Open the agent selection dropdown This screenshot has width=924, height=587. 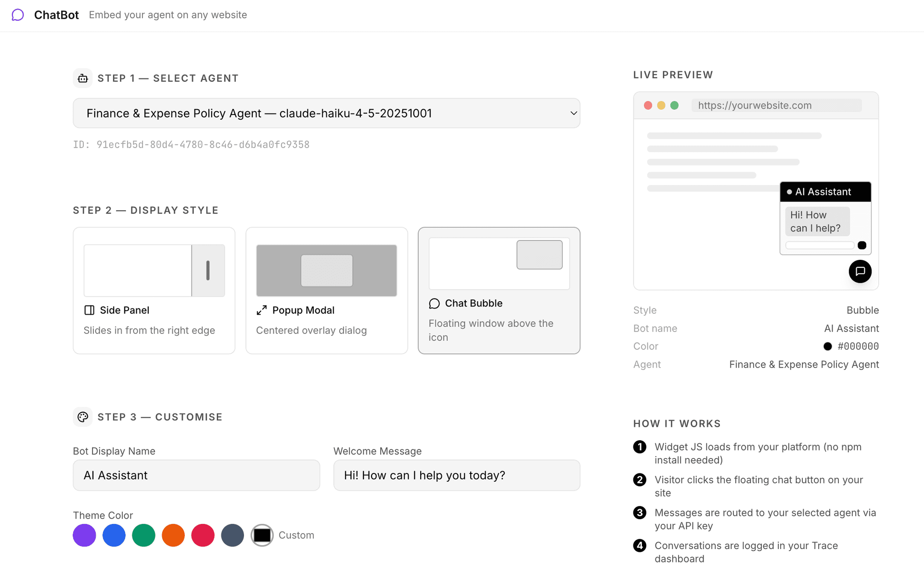326,113
